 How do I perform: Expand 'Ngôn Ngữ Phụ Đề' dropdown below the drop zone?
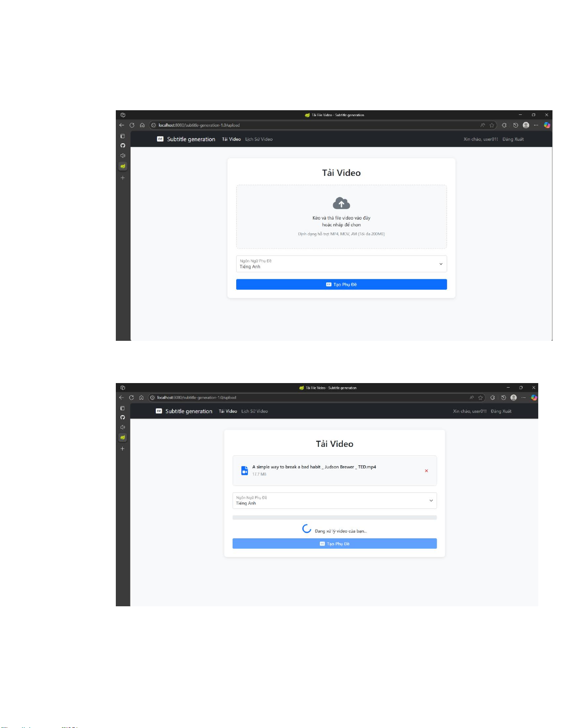341,264
